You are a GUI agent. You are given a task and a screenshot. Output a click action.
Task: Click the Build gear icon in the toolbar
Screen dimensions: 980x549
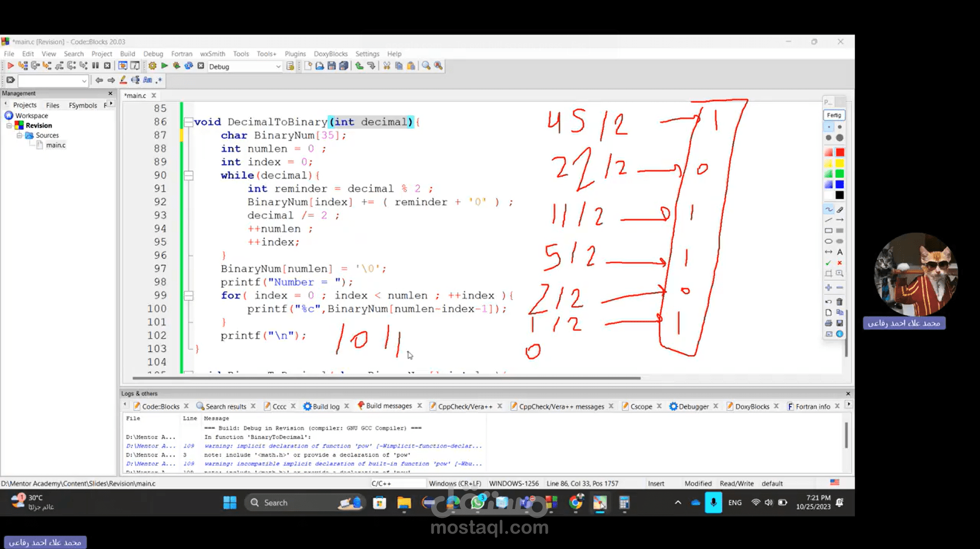pyautogui.click(x=152, y=66)
